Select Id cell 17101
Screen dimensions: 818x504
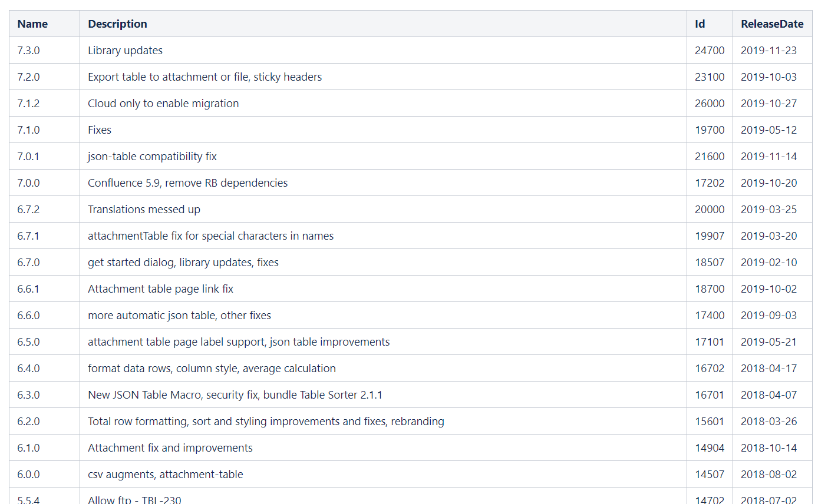(710, 342)
